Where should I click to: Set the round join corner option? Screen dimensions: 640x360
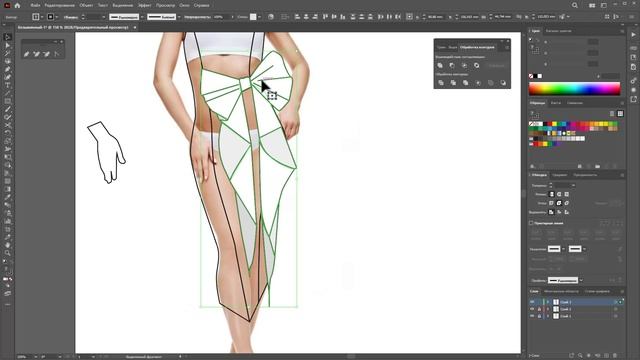coord(559,203)
